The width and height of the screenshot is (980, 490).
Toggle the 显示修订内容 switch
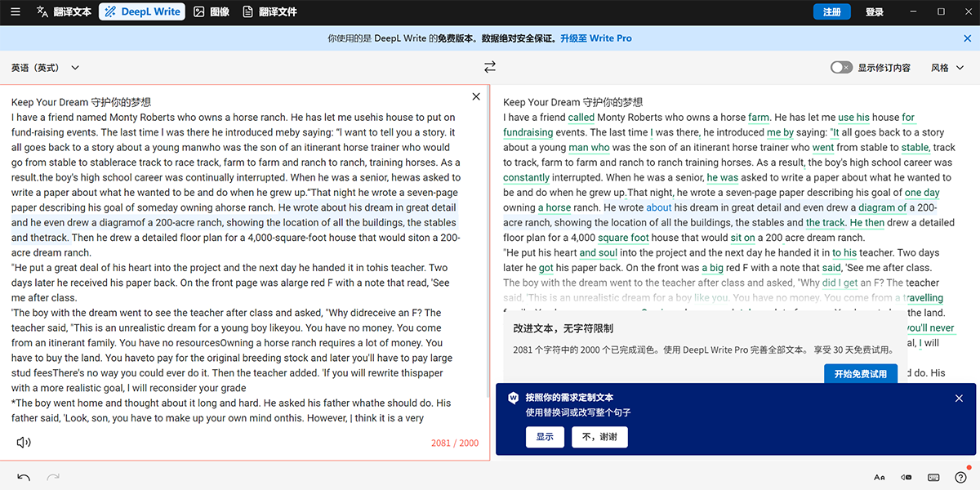click(841, 68)
